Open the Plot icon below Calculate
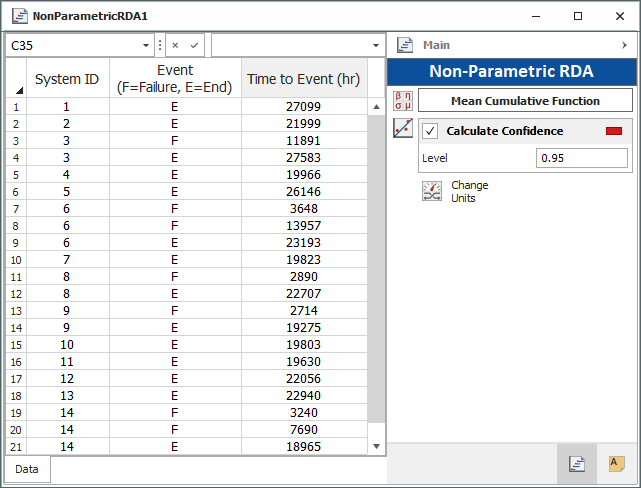 (x=403, y=128)
